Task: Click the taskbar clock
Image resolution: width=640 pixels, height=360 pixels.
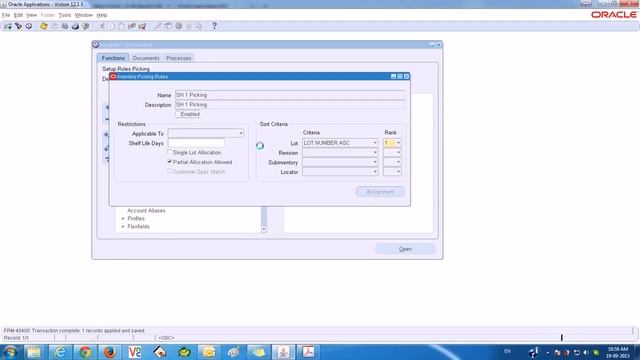Action: pyautogui.click(x=618, y=352)
